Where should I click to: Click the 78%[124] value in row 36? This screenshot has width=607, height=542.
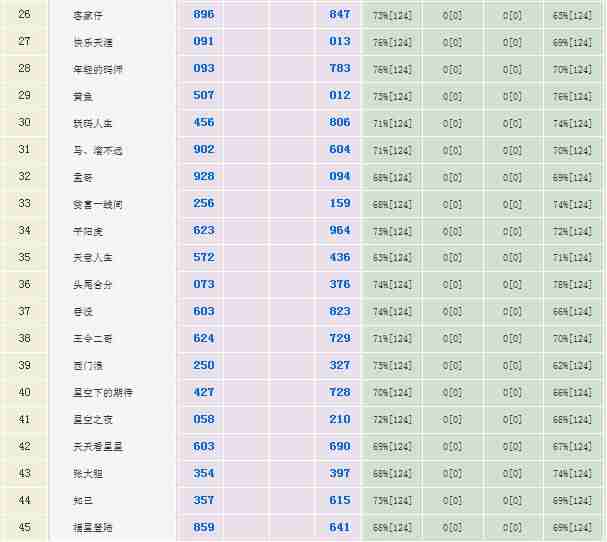[573, 285]
